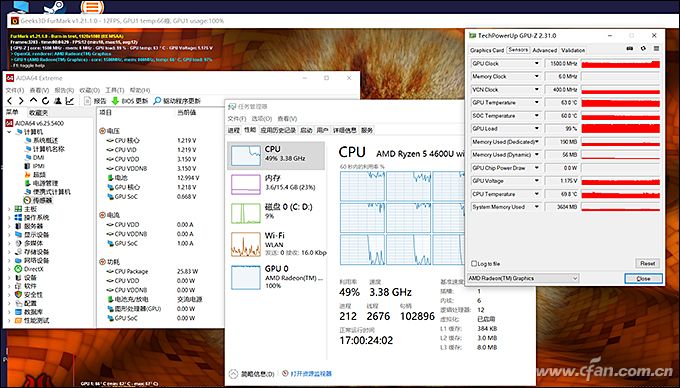Switch to AIDA64 收藏夹 favorites tab
This screenshot has height=388, width=680.
(x=38, y=113)
